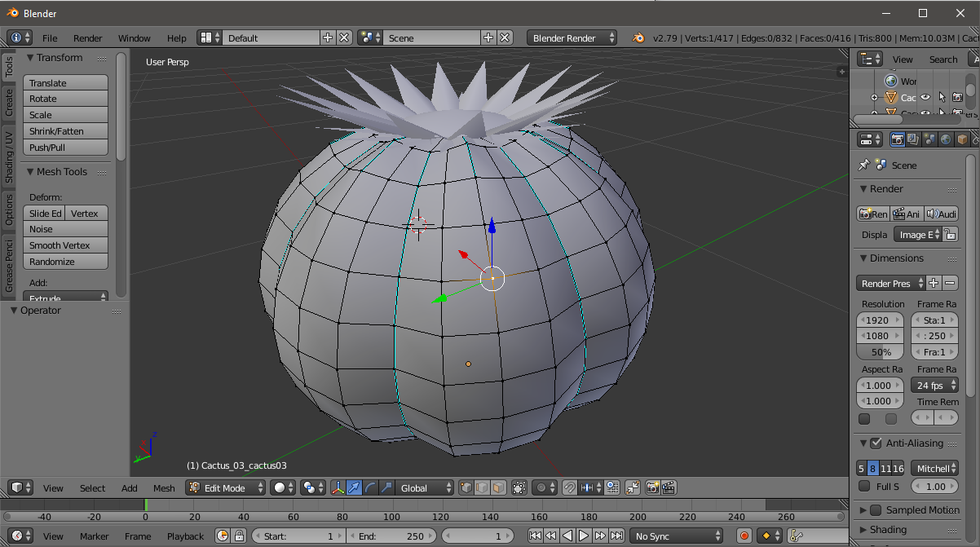Click the Randomize button
980x547 pixels.
[65, 261]
